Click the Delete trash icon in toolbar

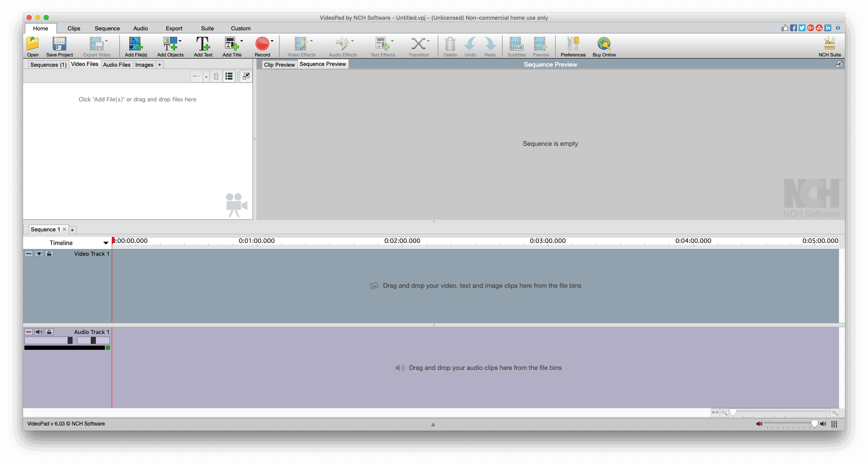pyautogui.click(x=450, y=46)
